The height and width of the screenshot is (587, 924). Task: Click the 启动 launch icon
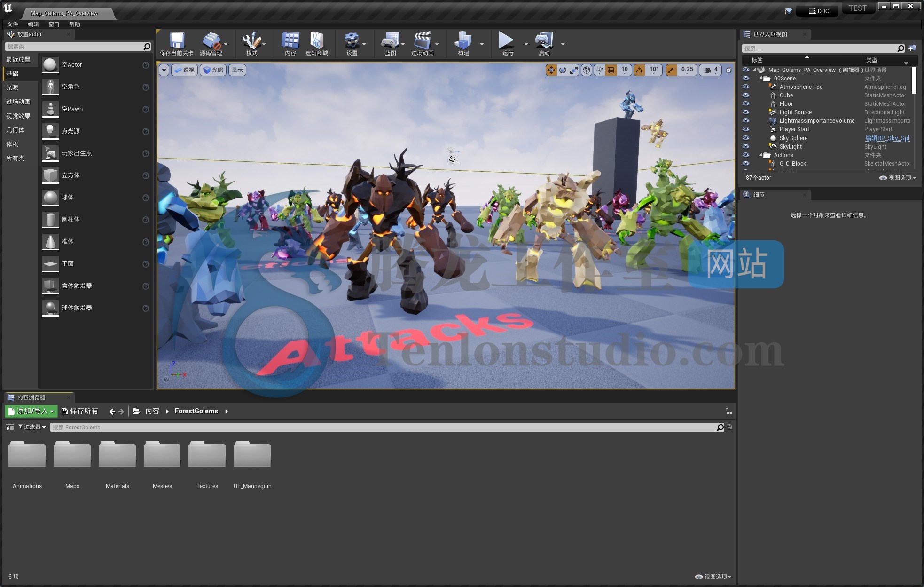coord(544,40)
